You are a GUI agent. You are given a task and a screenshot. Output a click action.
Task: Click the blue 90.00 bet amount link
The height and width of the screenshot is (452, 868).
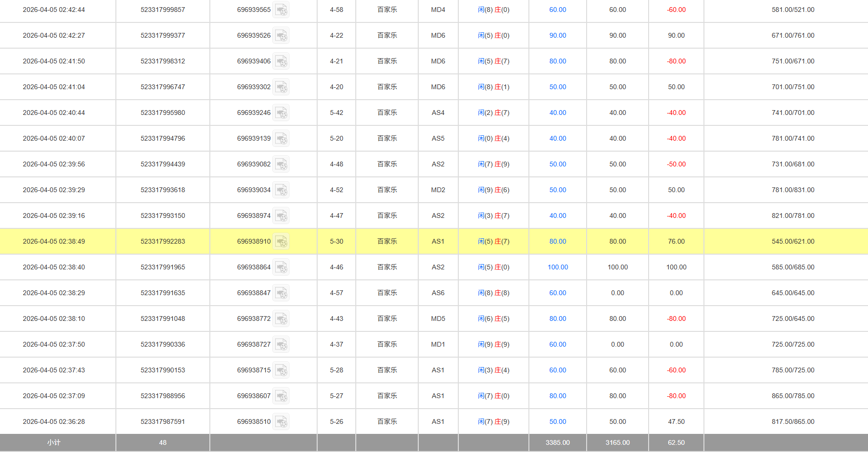click(x=558, y=36)
